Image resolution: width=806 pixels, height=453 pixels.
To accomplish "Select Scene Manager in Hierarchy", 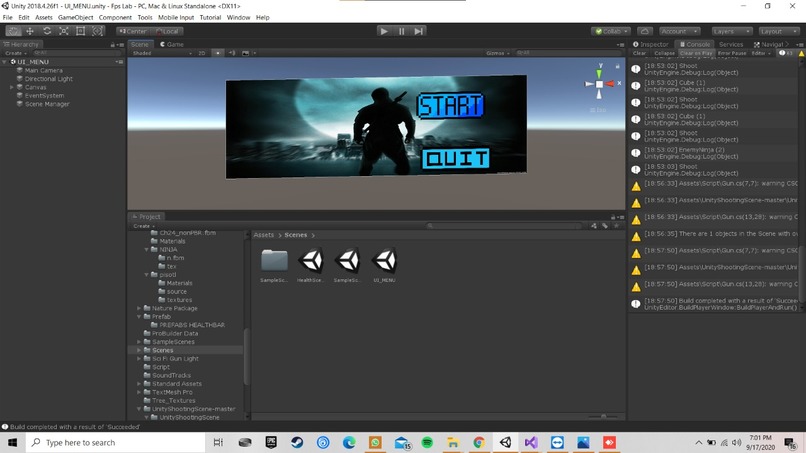I will (x=47, y=104).
